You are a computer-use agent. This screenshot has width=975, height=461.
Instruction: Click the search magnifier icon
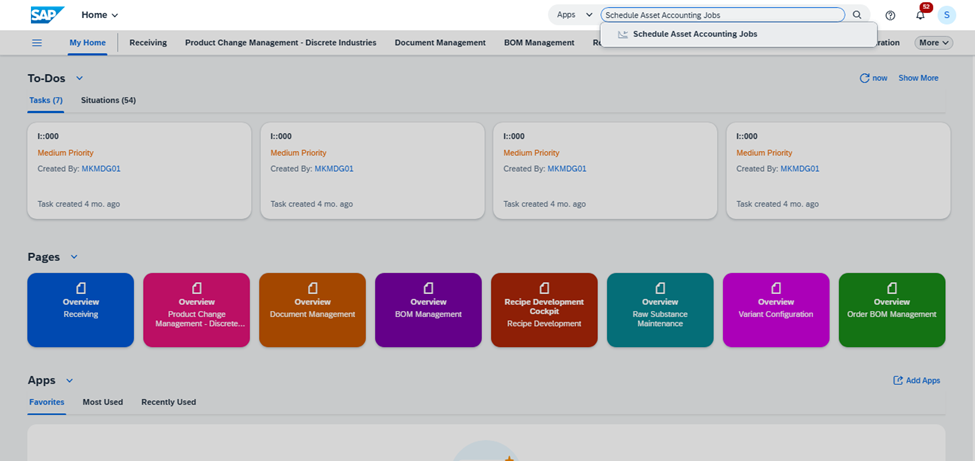pyautogui.click(x=857, y=15)
